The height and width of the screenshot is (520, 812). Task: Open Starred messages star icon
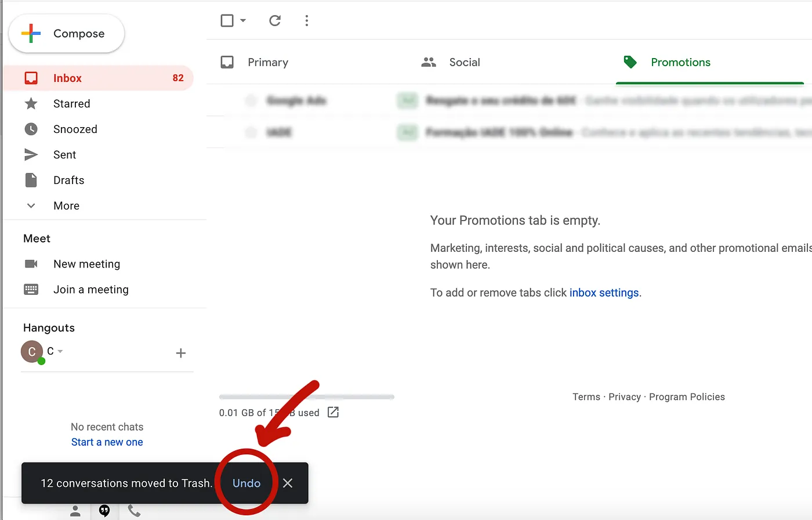[31, 103]
